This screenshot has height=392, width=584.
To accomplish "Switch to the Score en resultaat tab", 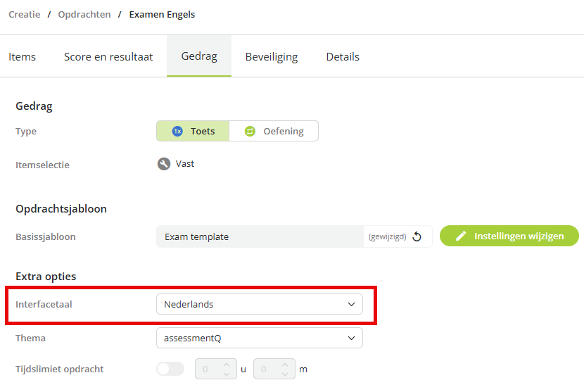I will (x=108, y=56).
